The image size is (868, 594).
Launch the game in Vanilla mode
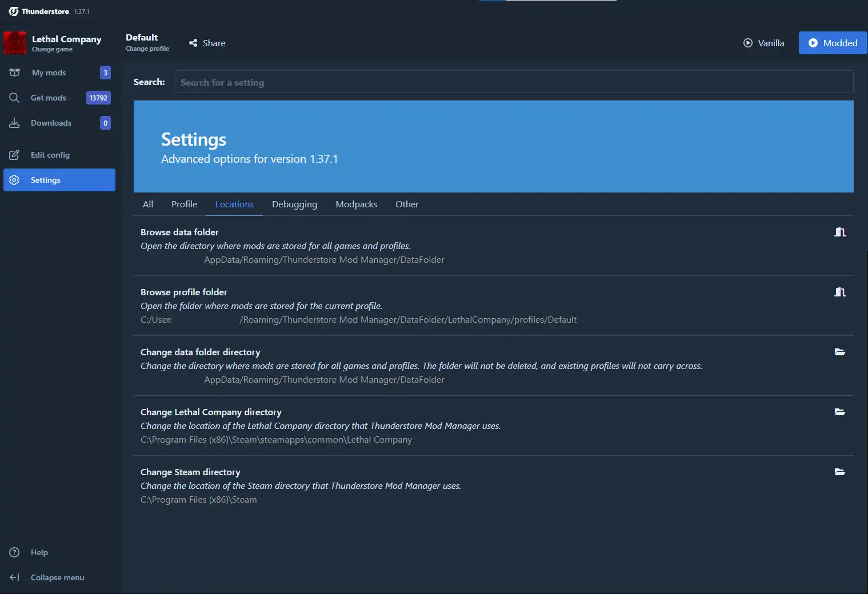click(763, 43)
